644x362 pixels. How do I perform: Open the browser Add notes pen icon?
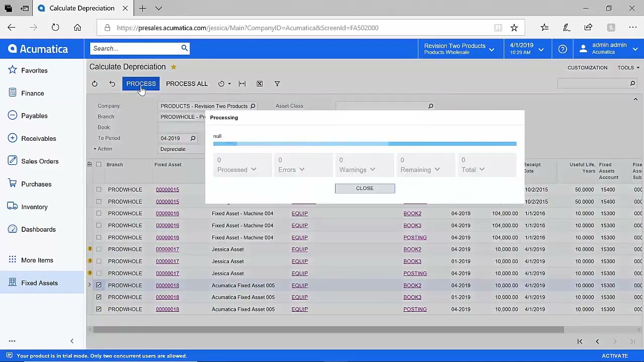pos(566,28)
